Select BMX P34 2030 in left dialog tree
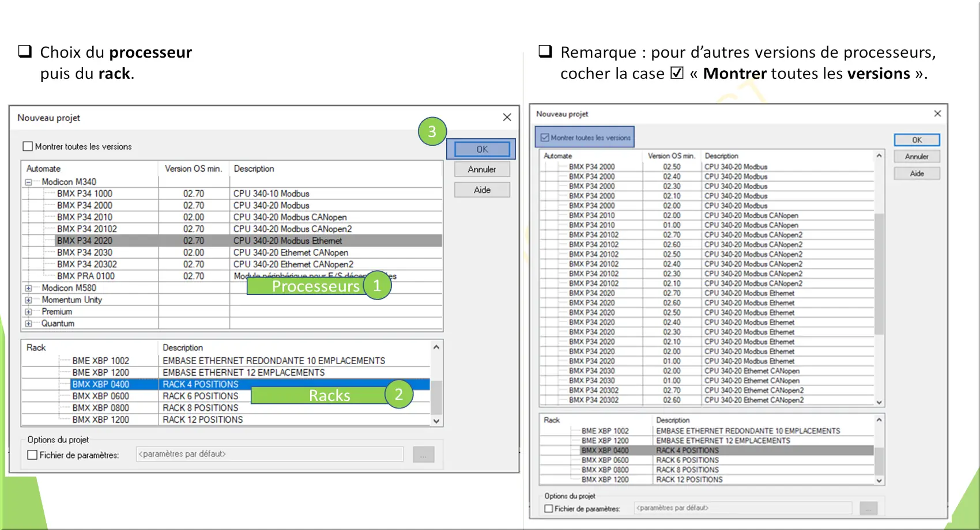980x530 pixels. click(84, 253)
